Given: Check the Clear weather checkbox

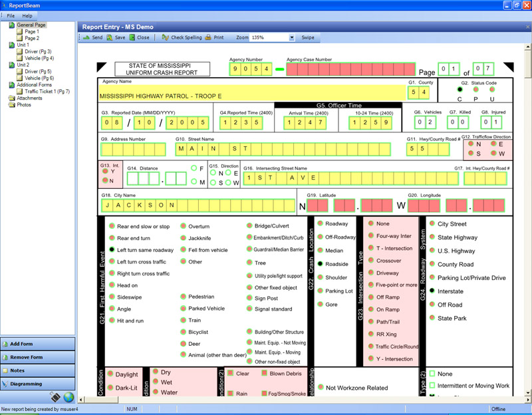Looking at the screenshot, I should [x=230, y=373].
